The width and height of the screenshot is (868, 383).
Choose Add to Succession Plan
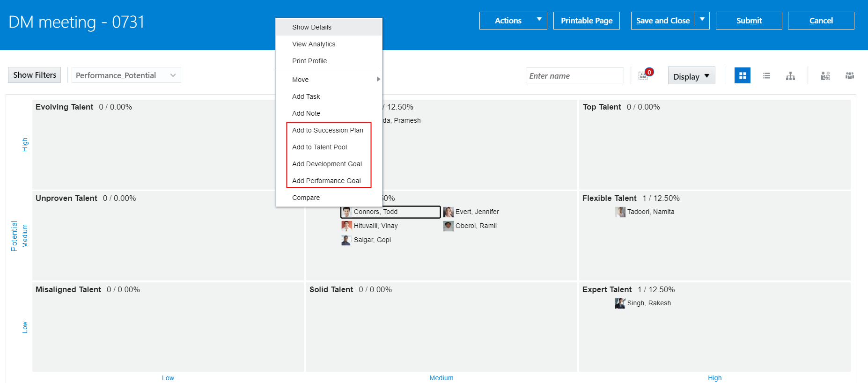[x=329, y=130]
